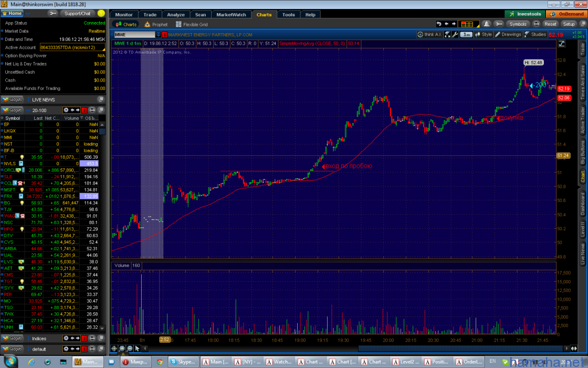Expand the Indices gadget

[29, 339]
